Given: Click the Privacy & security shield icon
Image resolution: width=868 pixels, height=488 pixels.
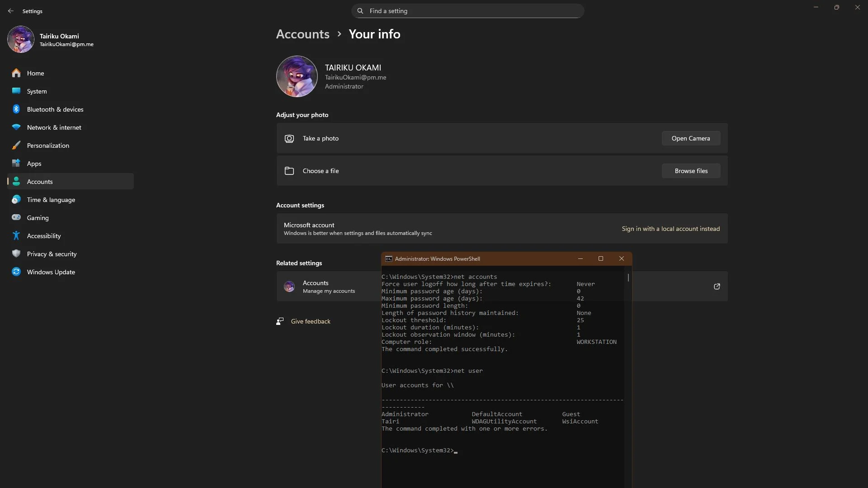Looking at the screenshot, I should point(16,254).
